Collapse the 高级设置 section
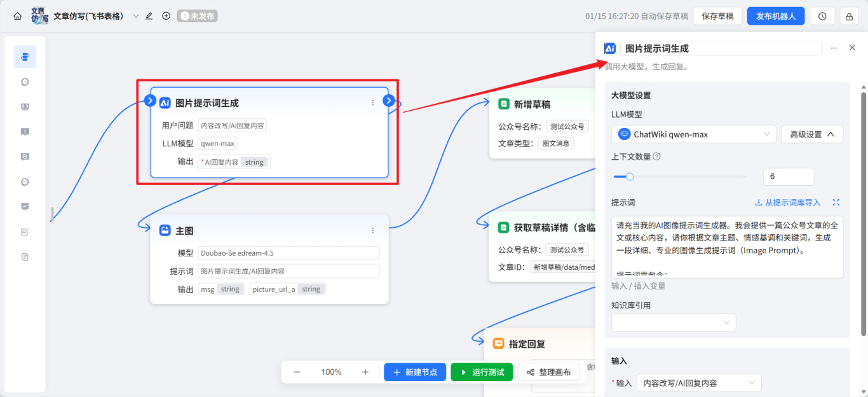Image resolution: width=868 pixels, height=397 pixels. pyautogui.click(x=811, y=134)
